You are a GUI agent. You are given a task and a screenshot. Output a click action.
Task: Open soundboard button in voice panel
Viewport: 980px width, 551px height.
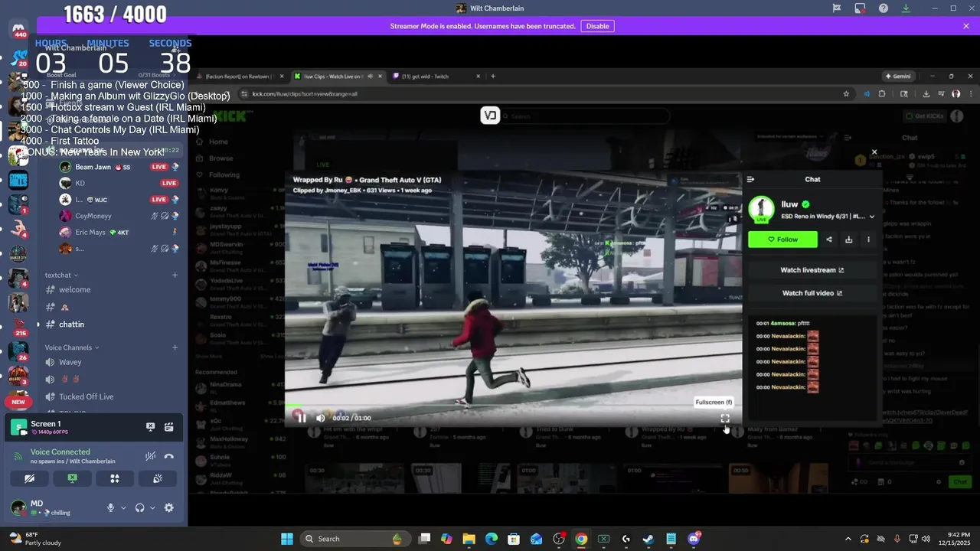[158, 478]
